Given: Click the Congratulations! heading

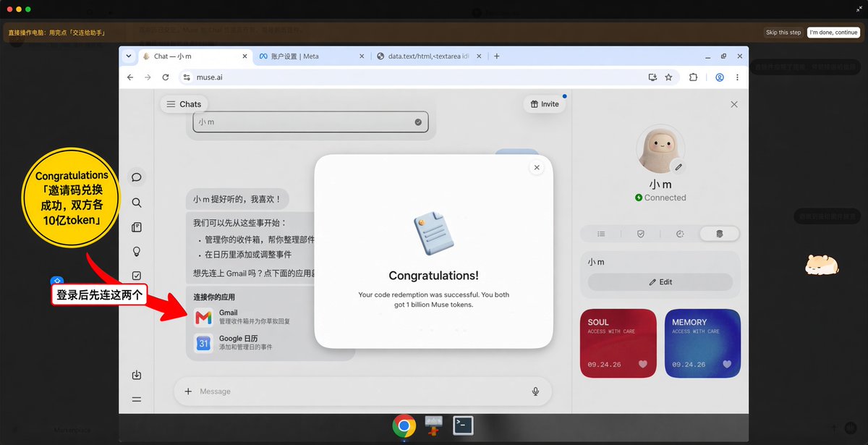Looking at the screenshot, I should point(433,276).
